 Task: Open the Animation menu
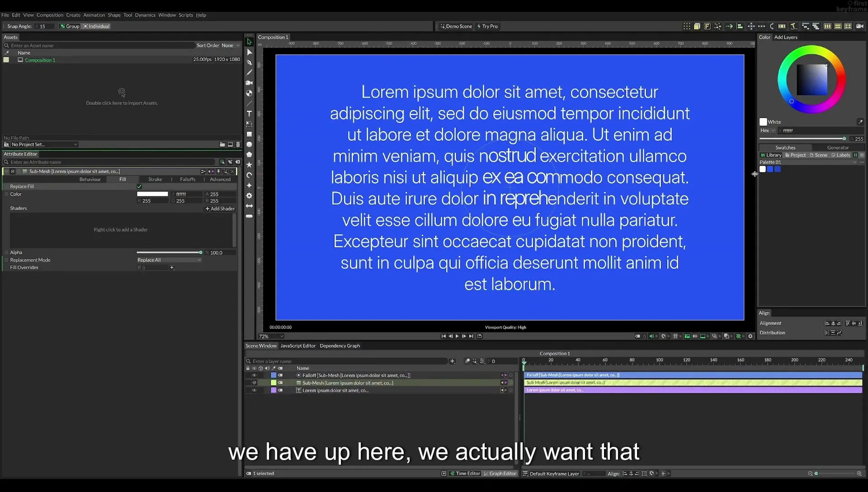[94, 15]
